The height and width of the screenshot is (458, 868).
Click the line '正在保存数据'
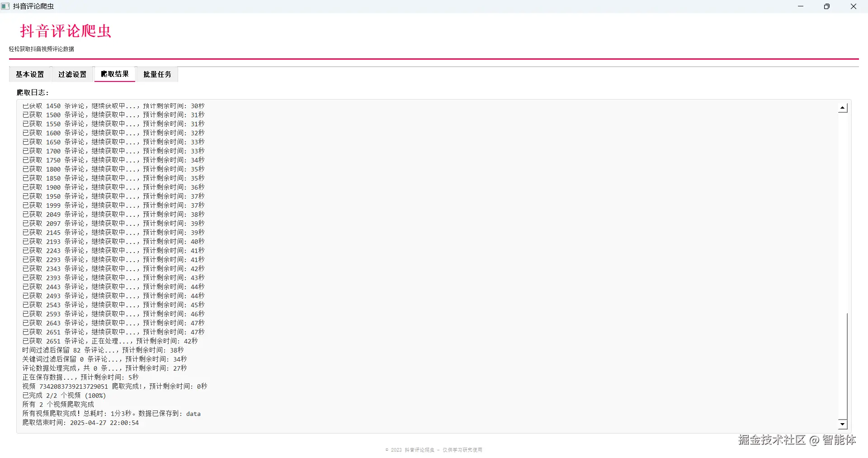click(80, 377)
